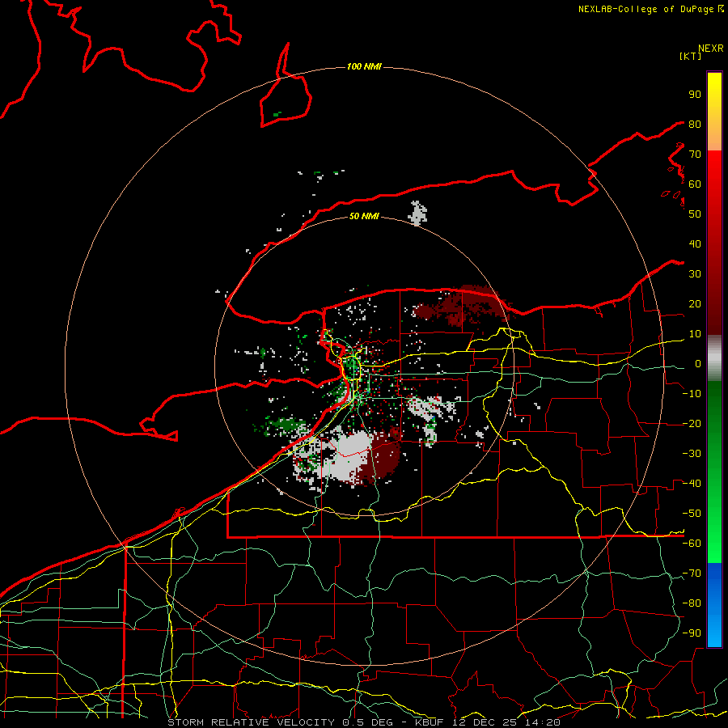Click the blue bottom segment of color scale
This screenshot has height=728, width=728.
click(x=714, y=605)
